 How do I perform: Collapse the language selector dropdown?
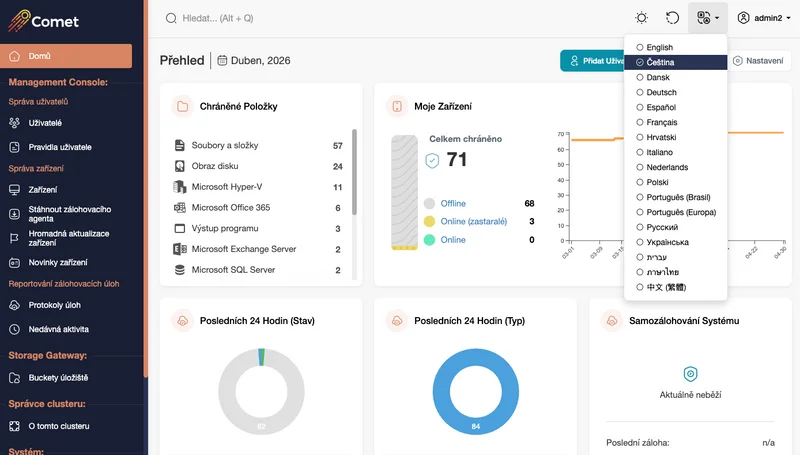(708, 18)
